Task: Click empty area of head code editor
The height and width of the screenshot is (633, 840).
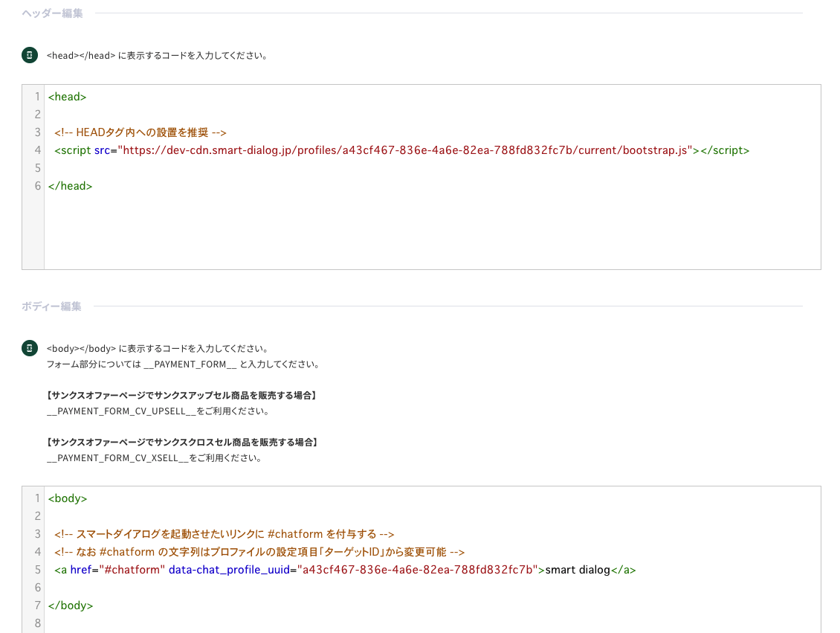Action: click(432, 231)
